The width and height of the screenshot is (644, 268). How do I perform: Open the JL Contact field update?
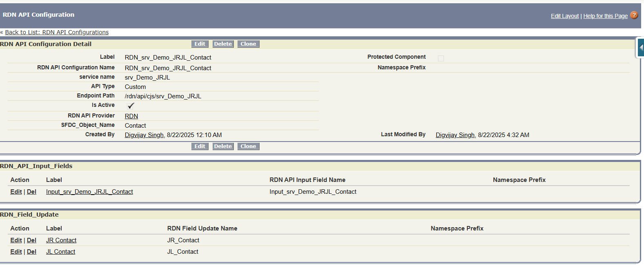60,252
